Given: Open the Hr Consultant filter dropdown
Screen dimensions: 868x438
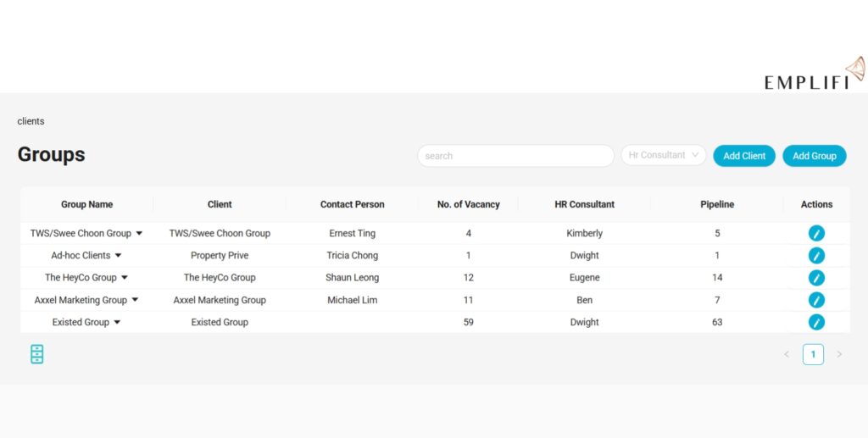Looking at the screenshot, I should 663,155.
